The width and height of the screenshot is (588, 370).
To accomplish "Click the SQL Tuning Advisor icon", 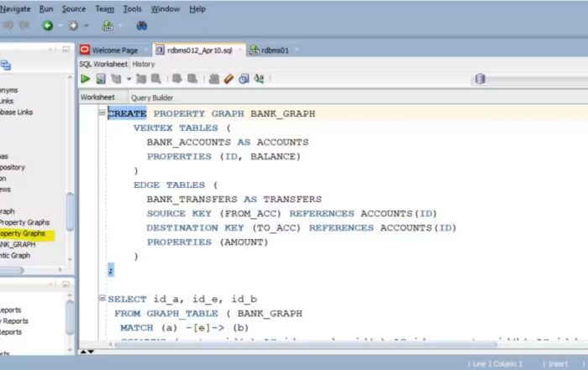I will coord(156,79).
